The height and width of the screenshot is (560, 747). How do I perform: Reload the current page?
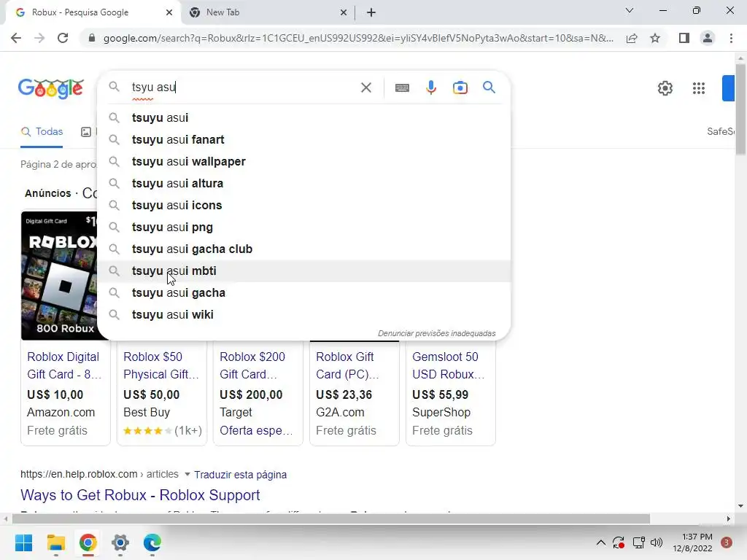[63, 38]
